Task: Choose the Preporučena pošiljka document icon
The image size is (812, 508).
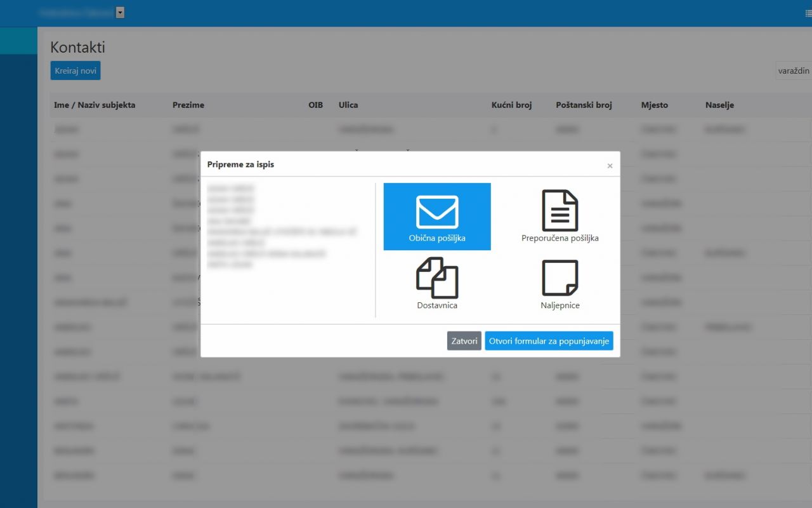Action: pyautogui.click(x=560, y=211)
